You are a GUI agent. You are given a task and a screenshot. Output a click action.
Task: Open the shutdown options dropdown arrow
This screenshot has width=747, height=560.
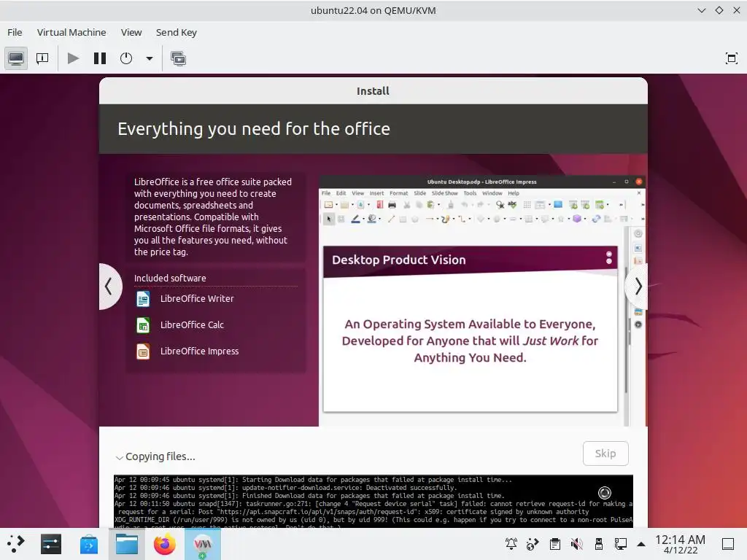pyautogui.click(x=149, y=58)
